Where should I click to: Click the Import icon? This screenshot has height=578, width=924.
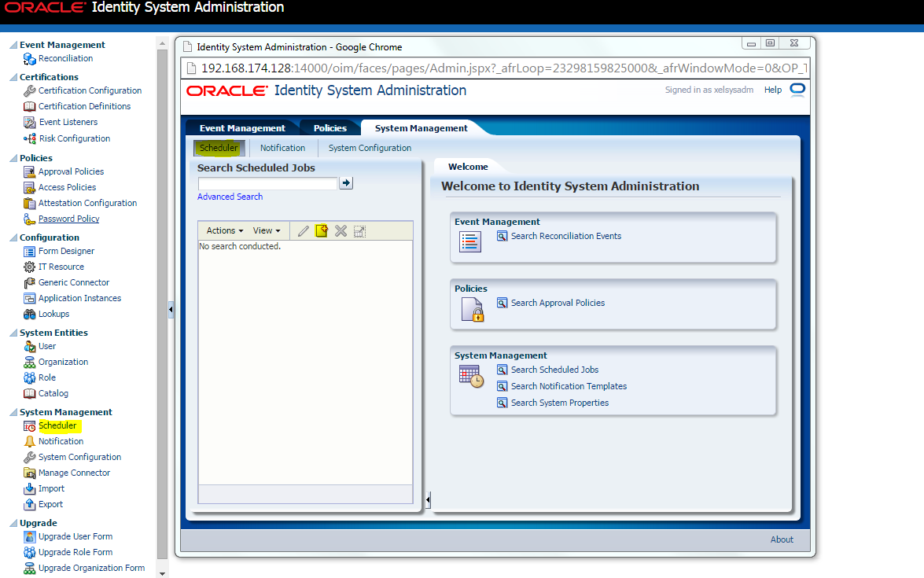pos(29,489)
